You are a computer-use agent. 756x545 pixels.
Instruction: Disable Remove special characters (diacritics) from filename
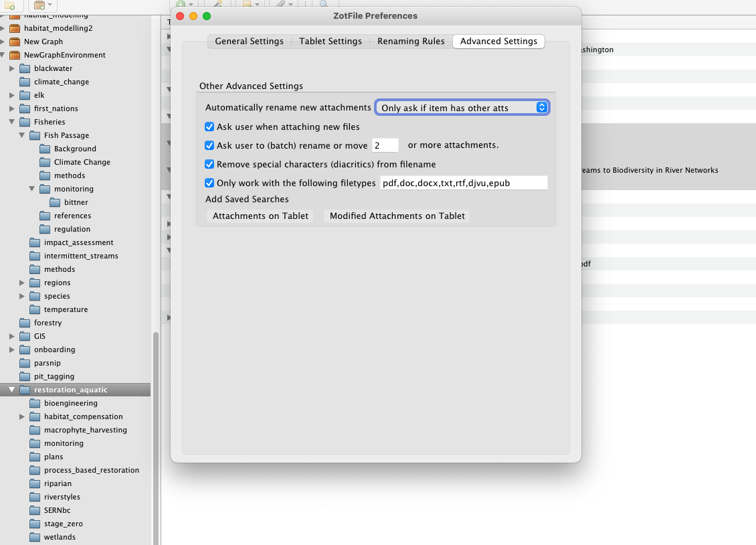click(x=209, y=165)
